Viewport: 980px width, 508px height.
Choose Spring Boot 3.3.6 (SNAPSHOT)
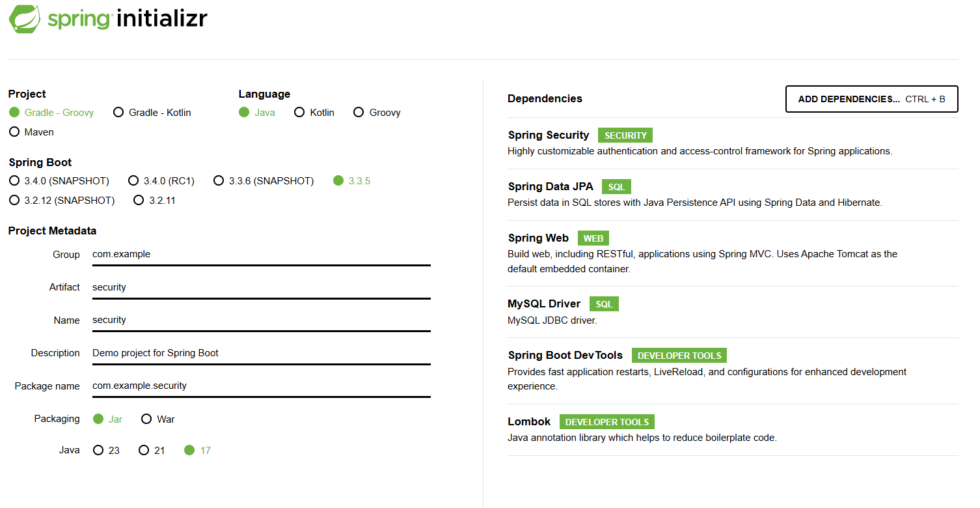(x=264, y=181)
